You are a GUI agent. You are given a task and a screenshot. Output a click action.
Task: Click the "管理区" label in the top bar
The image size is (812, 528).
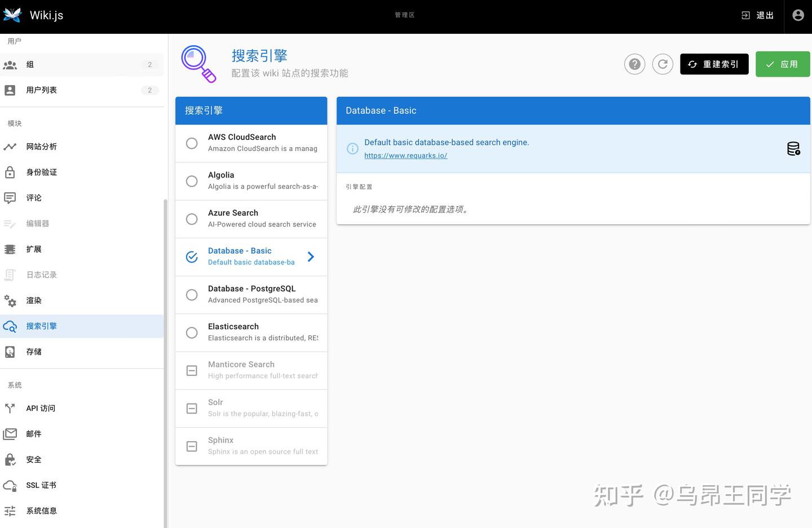(x=405, y=15)
